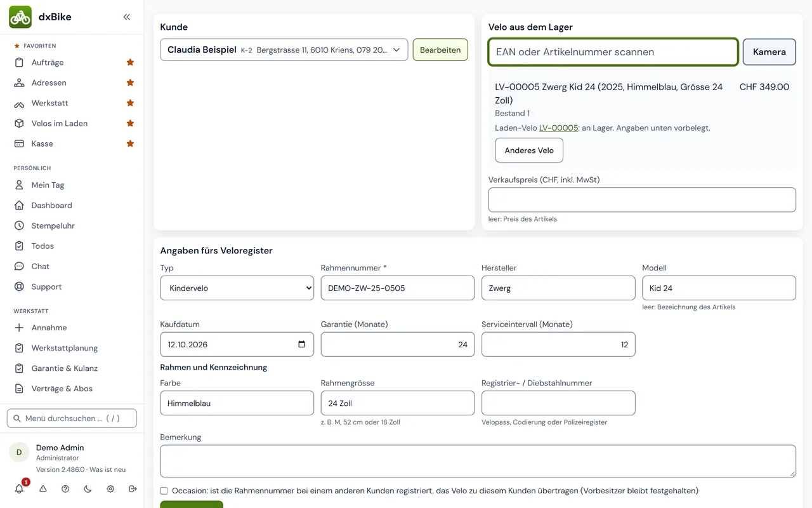
Task: Toggle the star next to Kasse
Action: [x=130, y=144]
